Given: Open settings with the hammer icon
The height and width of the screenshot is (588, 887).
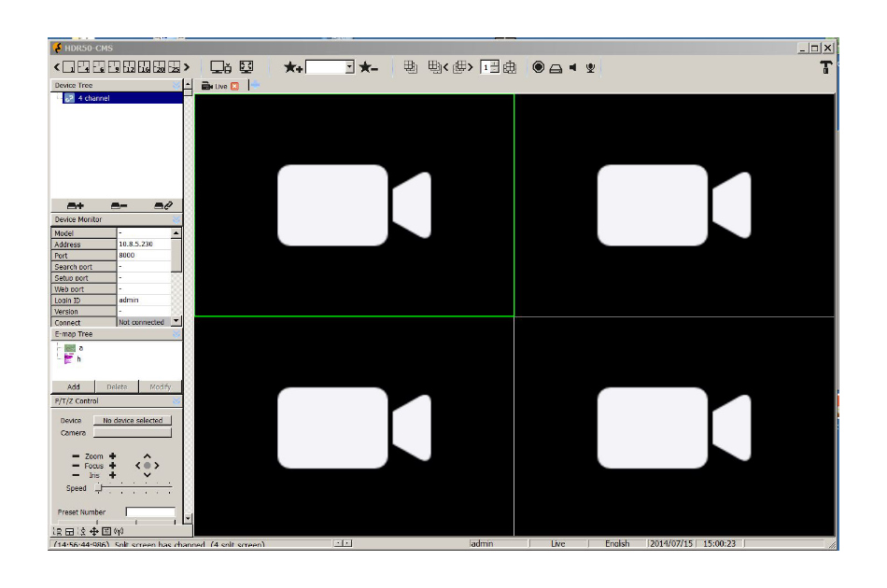Looking at the screenshot, I should click(x=826, y=67).
